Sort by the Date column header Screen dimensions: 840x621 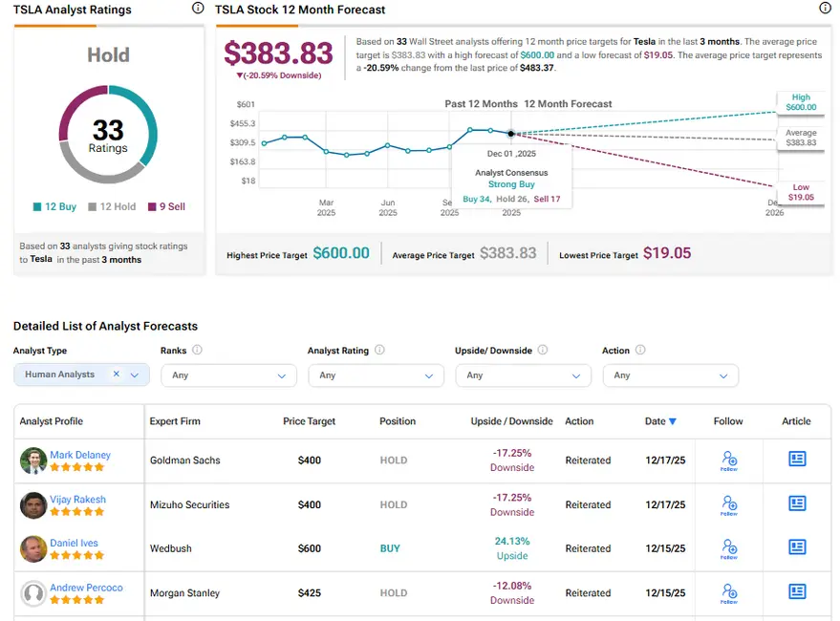[660, 421]
